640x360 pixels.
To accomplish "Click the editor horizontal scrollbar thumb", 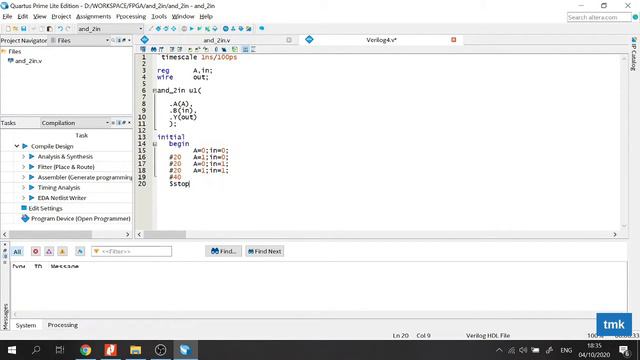I will pyautogui.click(x=165, y=234).
